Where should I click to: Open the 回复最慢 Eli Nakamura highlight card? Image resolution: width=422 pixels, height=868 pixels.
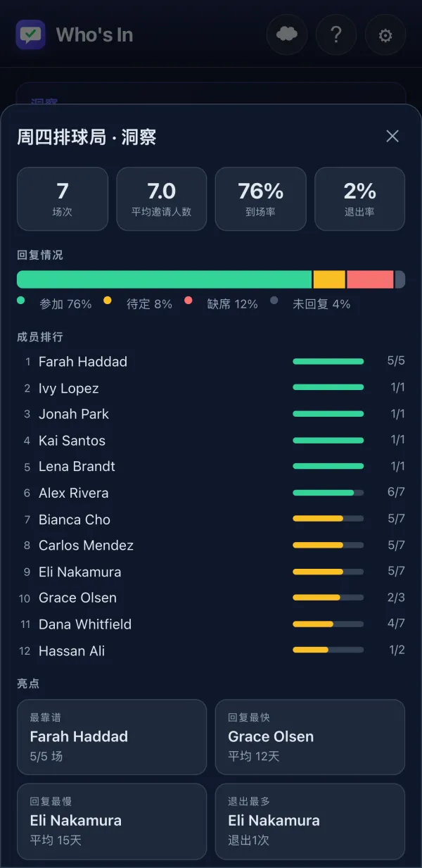112,822
